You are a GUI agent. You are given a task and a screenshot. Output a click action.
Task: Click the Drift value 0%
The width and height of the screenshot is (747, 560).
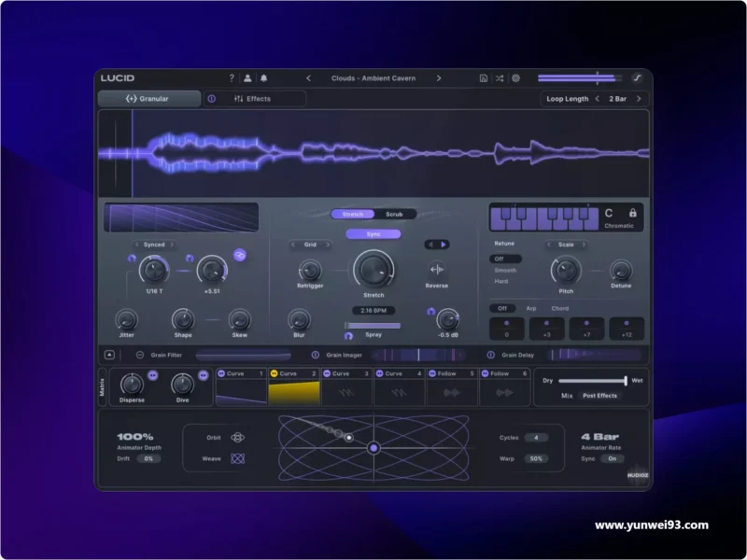click(148, 458)
